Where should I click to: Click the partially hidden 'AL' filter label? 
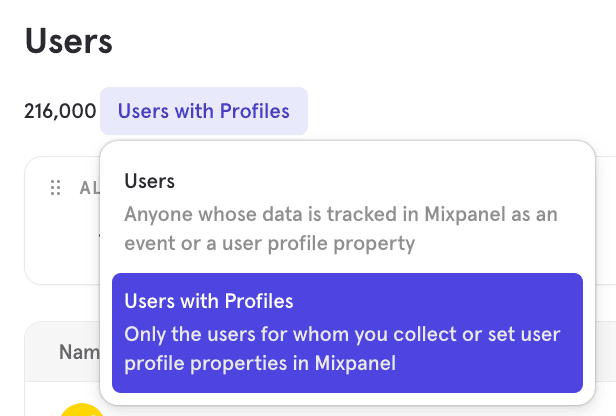pos(88,188)
